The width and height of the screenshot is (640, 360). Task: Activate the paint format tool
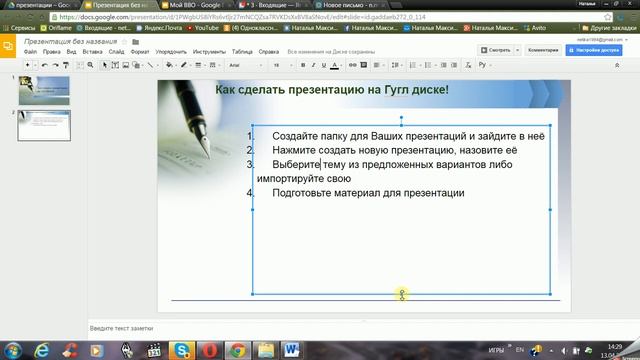(x=66, y=65)
